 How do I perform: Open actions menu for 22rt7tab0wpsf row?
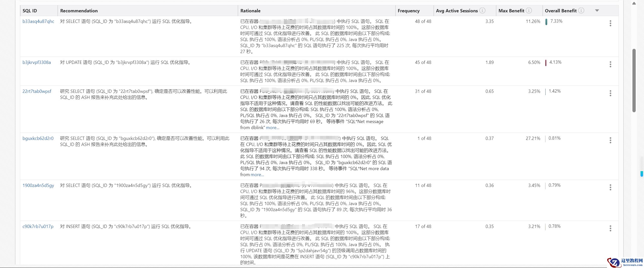tap(610, 93)
